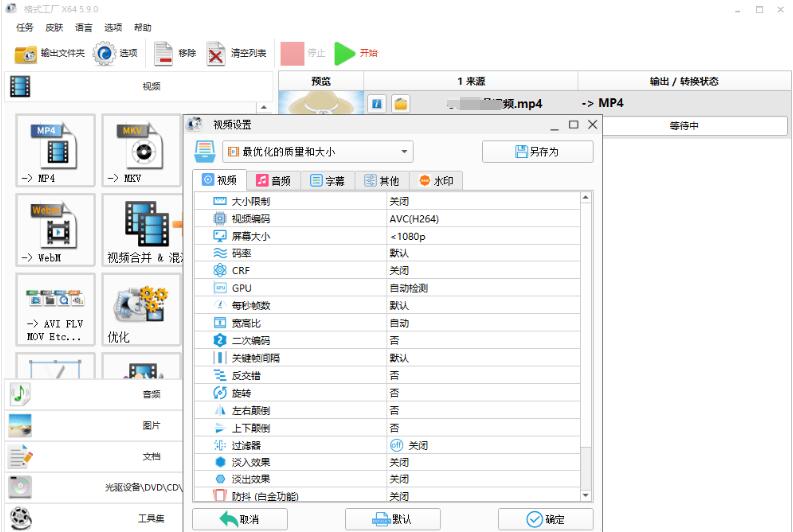This screenshot has width=793, height=532.
Task: Click the 过滤器 off toggle
Action: point(396,446)
